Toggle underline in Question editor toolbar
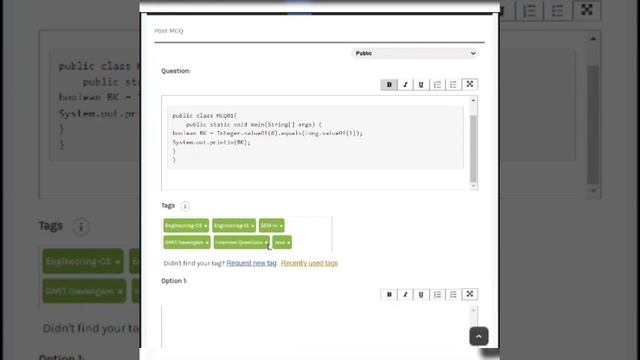Viewport: 640px width, 360px height. [x=421, y=84]
